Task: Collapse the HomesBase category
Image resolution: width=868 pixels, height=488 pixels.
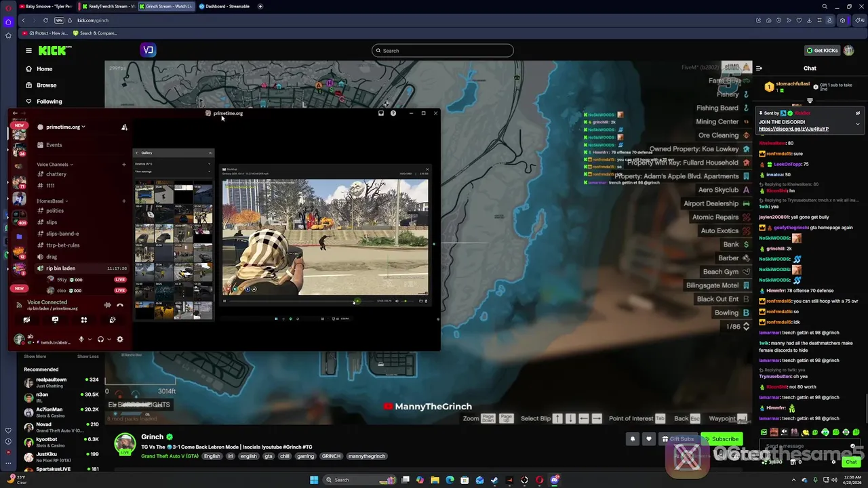Action: tap(52, 201)
